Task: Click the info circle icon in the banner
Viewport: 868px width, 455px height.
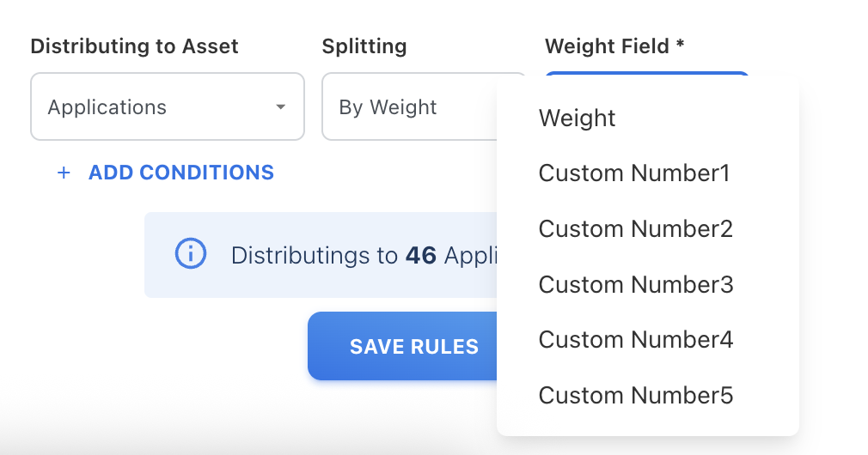Action: pyautogui.click(x=191, y=254)
